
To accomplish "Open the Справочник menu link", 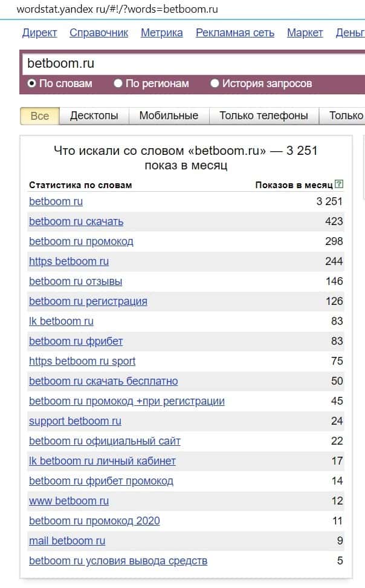I will click(99, 33).
